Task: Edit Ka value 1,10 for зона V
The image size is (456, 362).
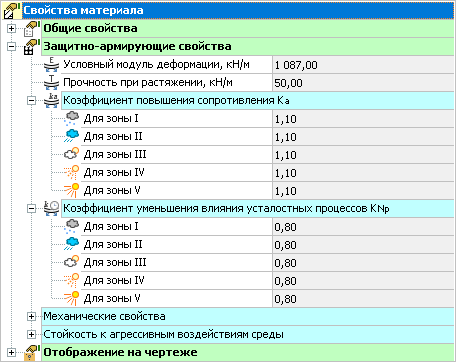Action: [x=364, y=191]
